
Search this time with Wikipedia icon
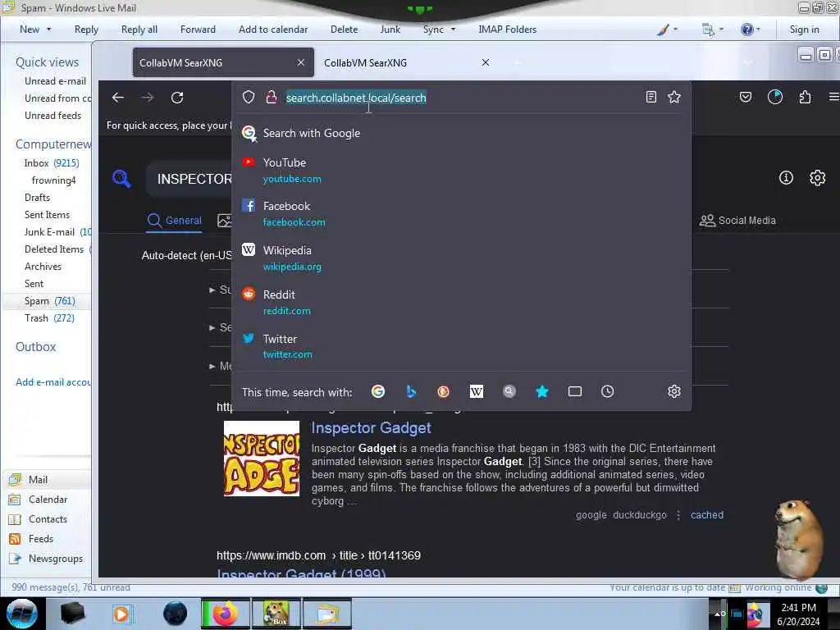click(477, 391)
